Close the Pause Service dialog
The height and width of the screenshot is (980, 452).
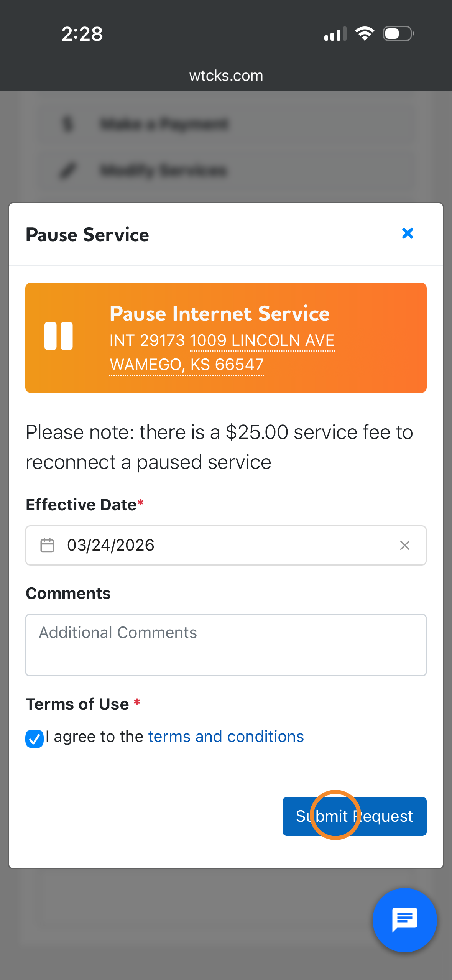[408, 233]
